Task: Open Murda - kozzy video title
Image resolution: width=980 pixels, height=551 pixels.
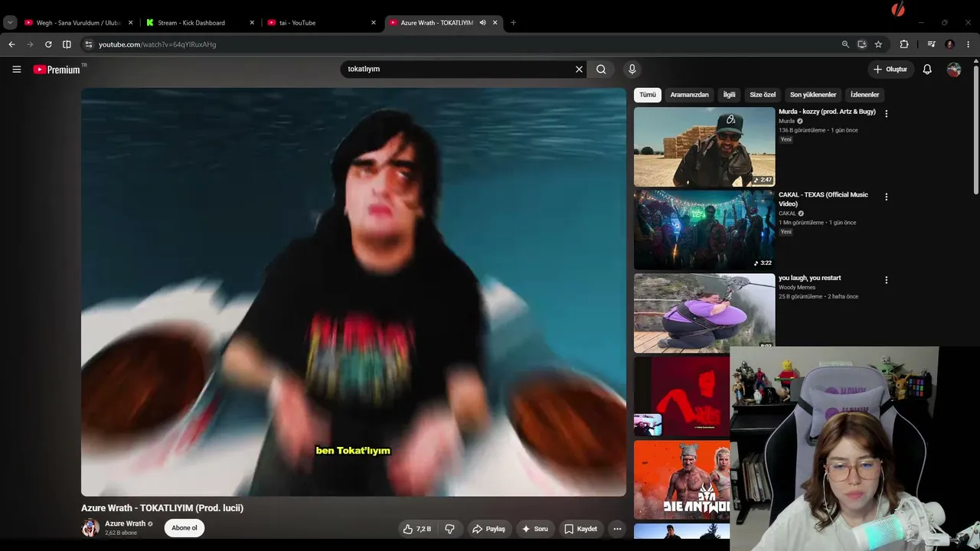Action: click(827, 112)
